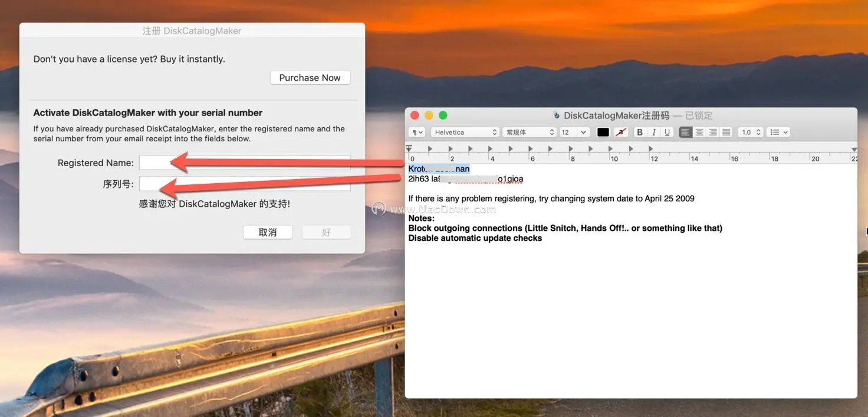Click the right margin marker on ruler
868x417 pixels.
tap(854, 150)
